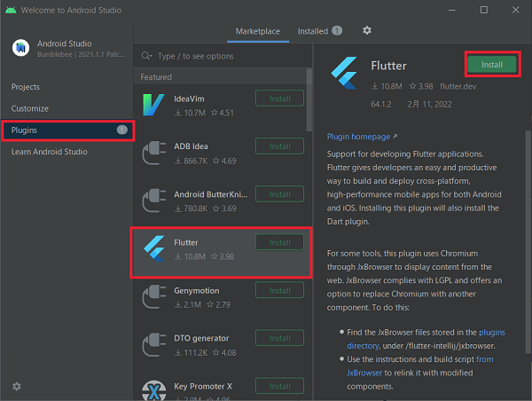Screen dimensions: 532x401
Task: Select the Genymotion plugin name
Action: tap(197, 291)
